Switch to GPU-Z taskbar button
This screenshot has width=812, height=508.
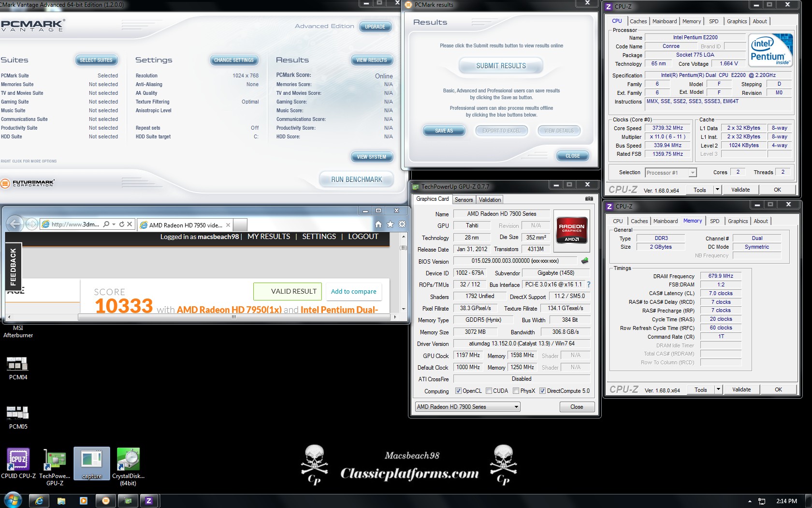click(128, 501)
